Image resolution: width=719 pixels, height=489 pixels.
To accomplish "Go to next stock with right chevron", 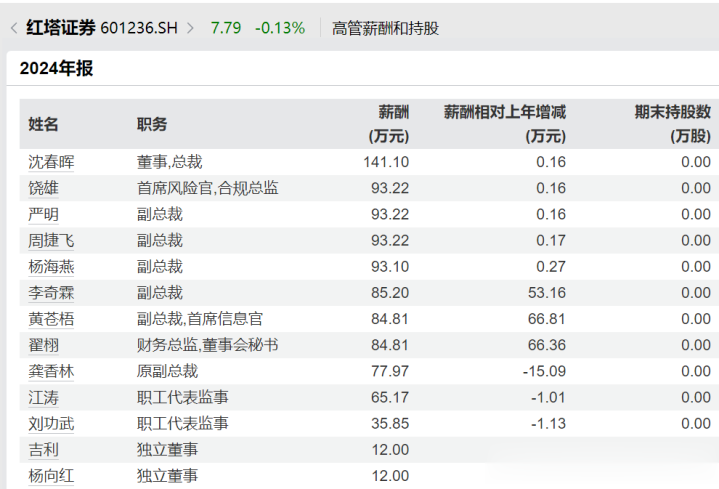I will coord(190,28).
